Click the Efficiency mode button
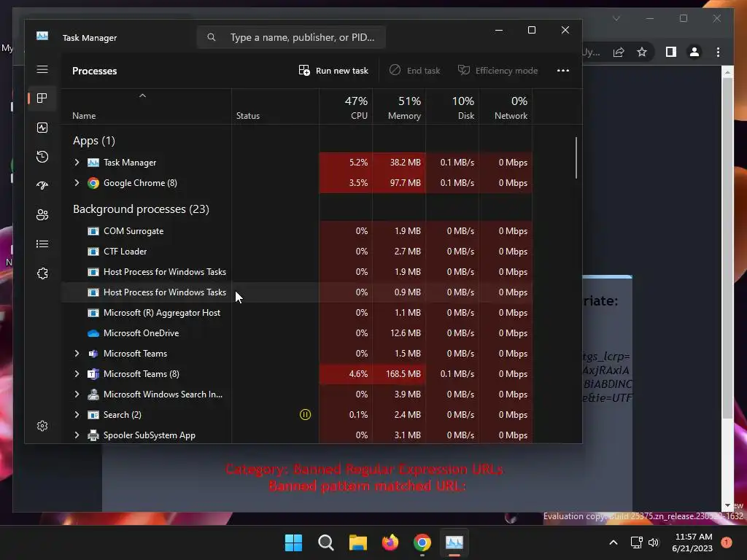 coord(498,71)
